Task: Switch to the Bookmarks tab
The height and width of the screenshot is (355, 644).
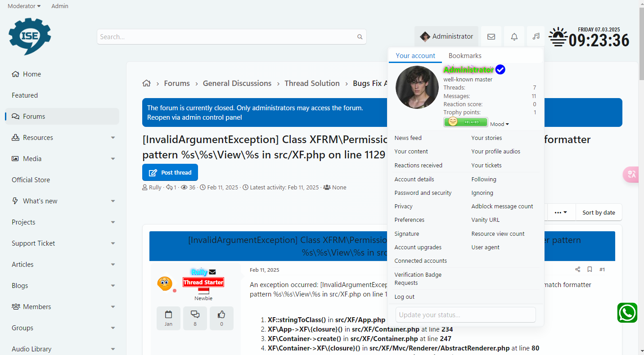Action: coord(465,56)
